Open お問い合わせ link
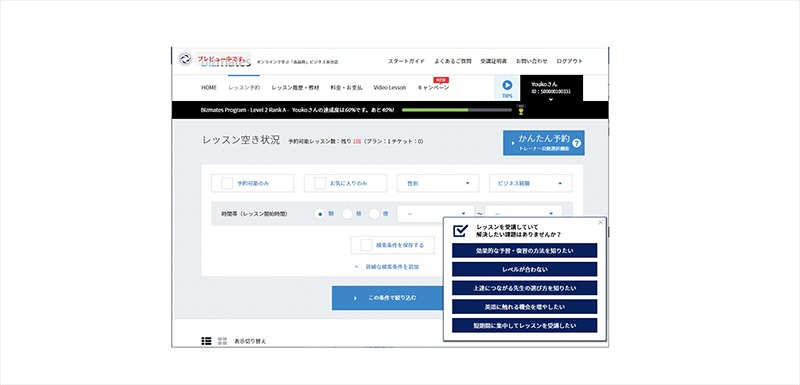Image resolution: width=800 pixels, height=385 pixels. coord(532,61)
